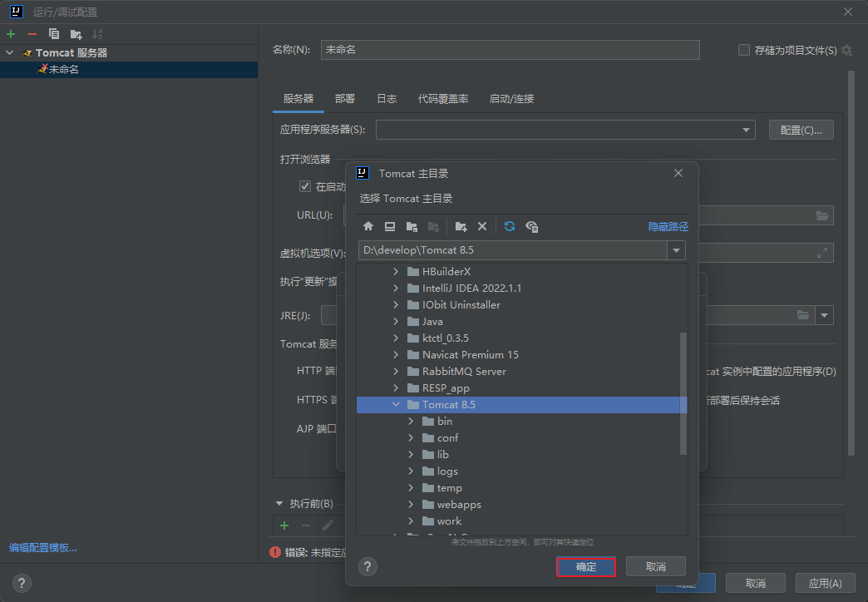
Task: Toggle show hidden files icon
Action: pos(532,226)
